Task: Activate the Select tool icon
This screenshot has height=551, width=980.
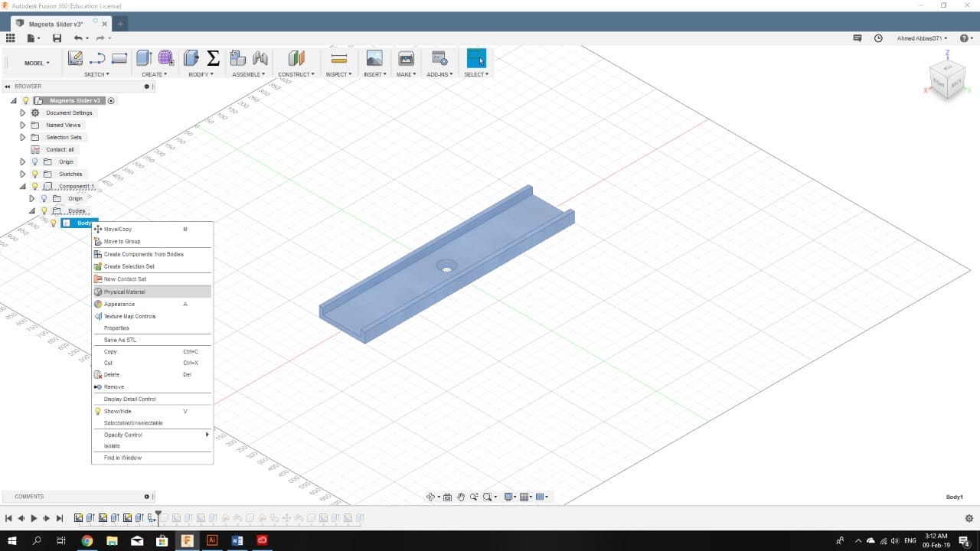Action: [x=476, y=58]
